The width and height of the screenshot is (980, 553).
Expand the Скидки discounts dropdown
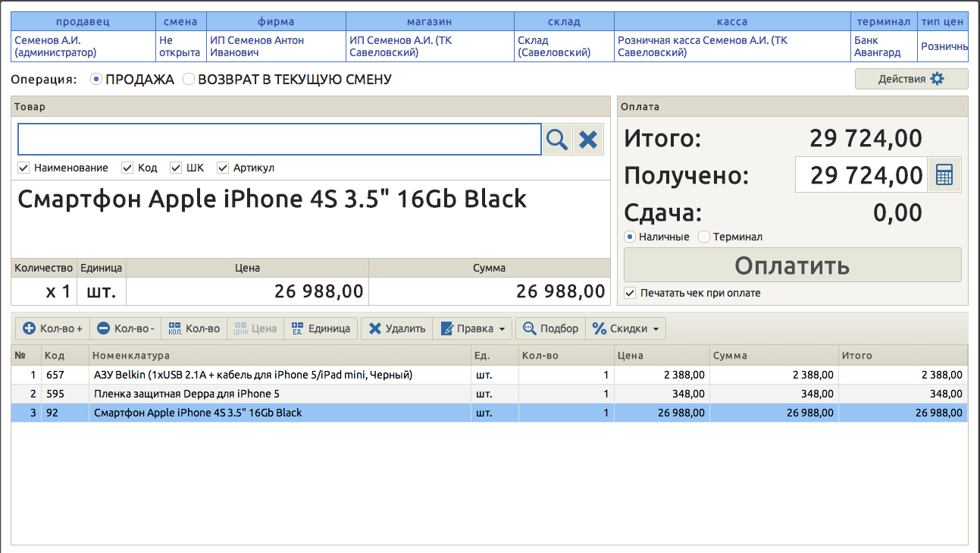[x=625, y=328]
